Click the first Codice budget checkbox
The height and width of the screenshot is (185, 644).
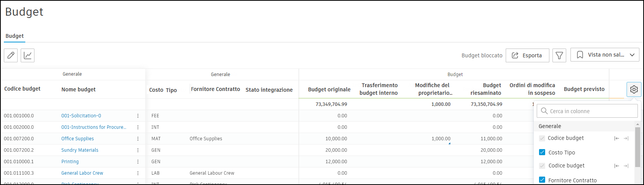tap(542, 138)
